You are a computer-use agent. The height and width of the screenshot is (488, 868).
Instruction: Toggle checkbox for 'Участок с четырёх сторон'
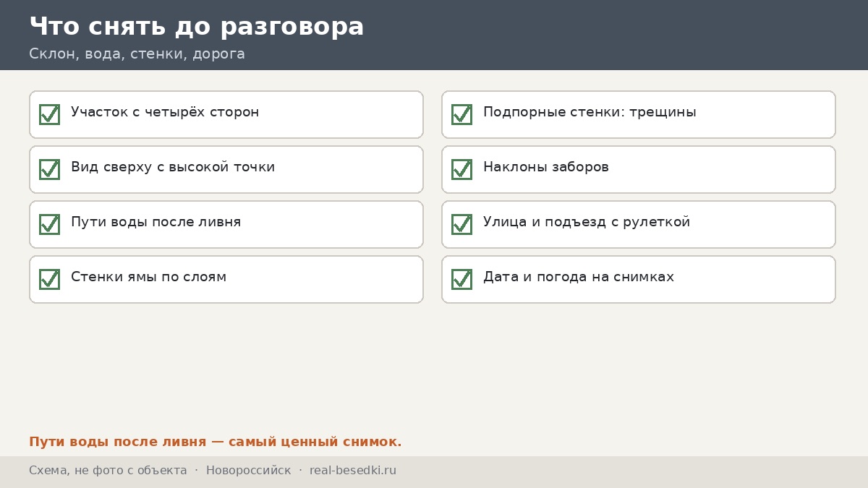pyautogui.click(x=49, y=114)
